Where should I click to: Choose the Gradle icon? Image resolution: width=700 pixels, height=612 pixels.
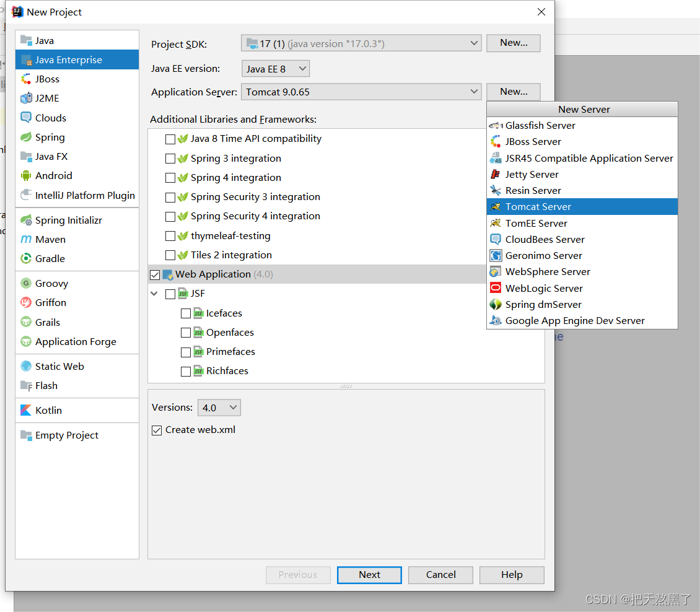pos(27,258)
